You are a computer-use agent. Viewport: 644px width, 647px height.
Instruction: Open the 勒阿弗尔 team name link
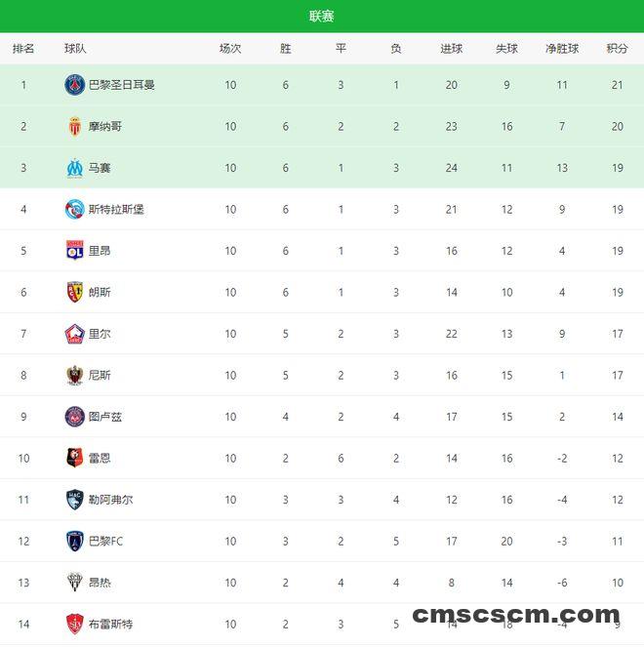[x=111, y=500]
